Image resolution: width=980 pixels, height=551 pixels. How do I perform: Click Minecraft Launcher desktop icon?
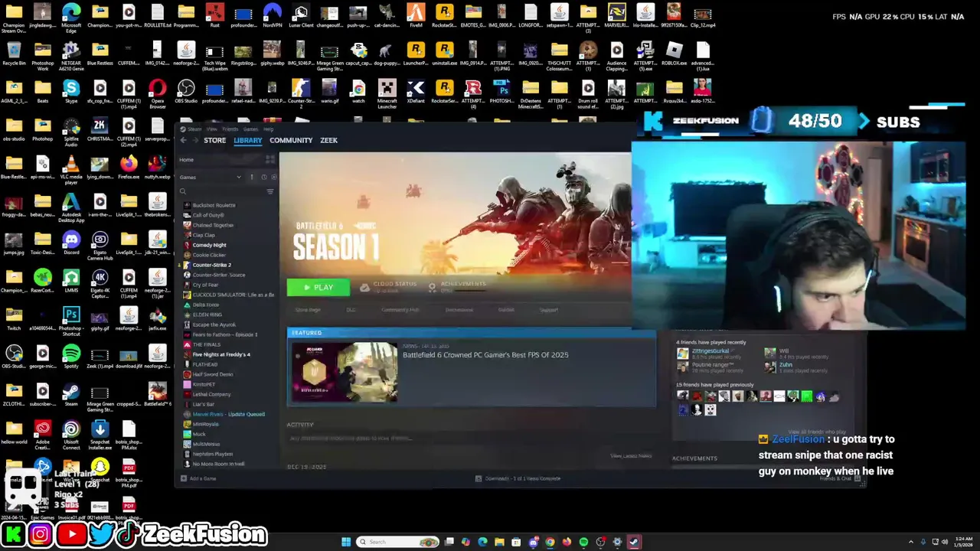tap(387, 95)
